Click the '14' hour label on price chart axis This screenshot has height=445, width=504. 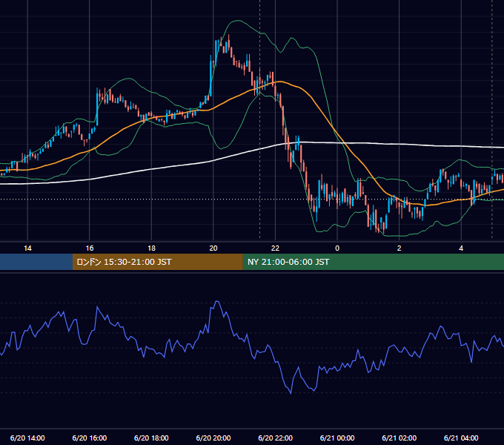click(x=27, y=248)
